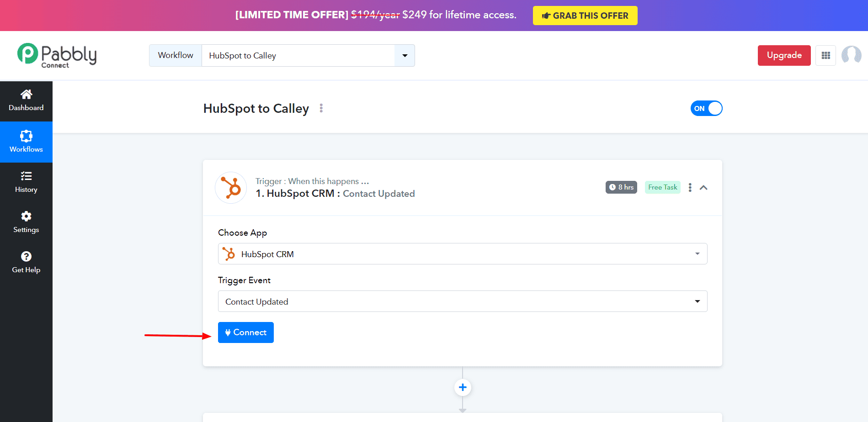Open History from the sidebar
Viewport: 868px width, 422px height.
pos(26,182)
